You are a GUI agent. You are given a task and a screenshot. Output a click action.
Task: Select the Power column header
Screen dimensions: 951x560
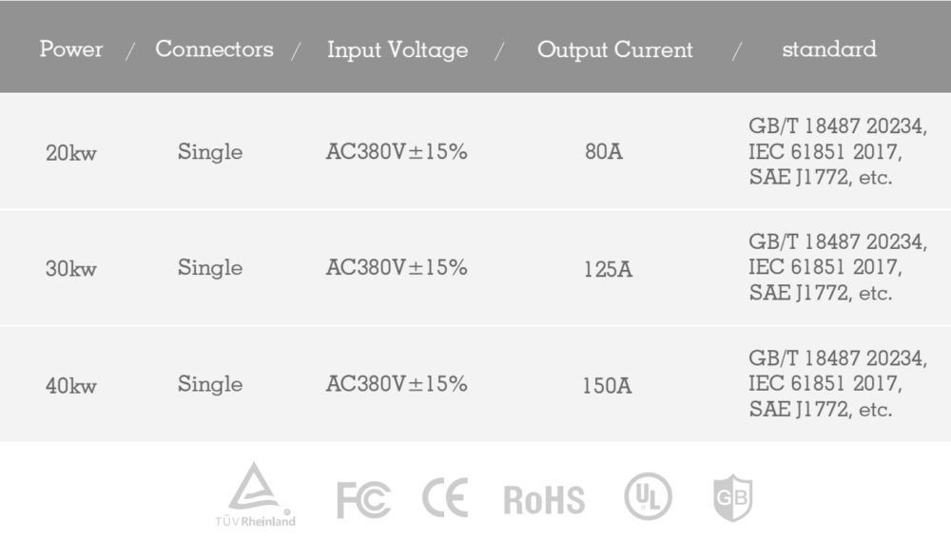(x=71, y=49)
